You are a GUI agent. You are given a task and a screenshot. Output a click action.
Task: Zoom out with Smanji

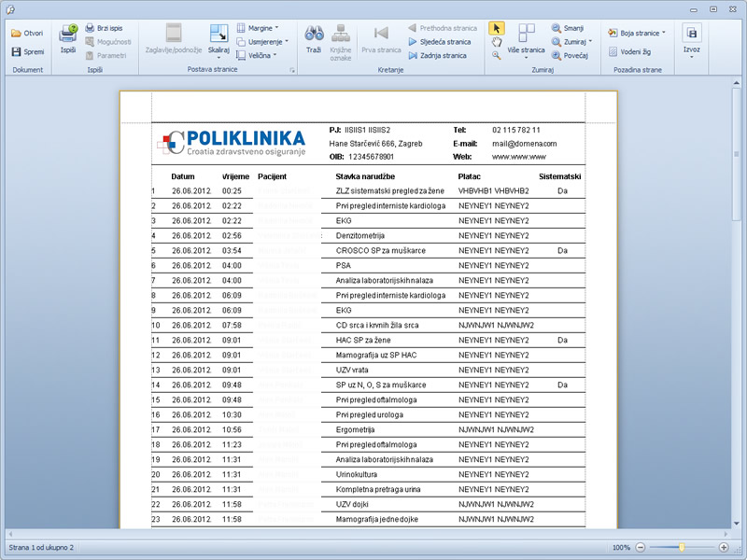[x=568, y=28]
